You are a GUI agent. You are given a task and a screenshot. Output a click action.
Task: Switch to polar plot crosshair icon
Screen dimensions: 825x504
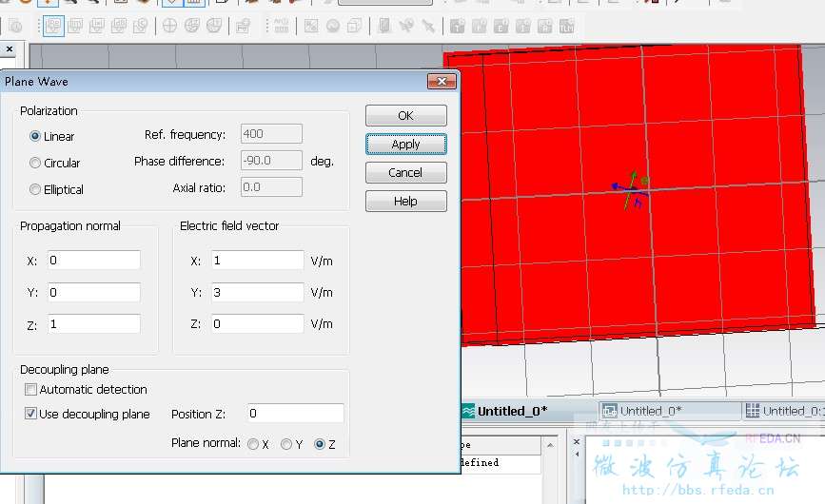[169, 26]
